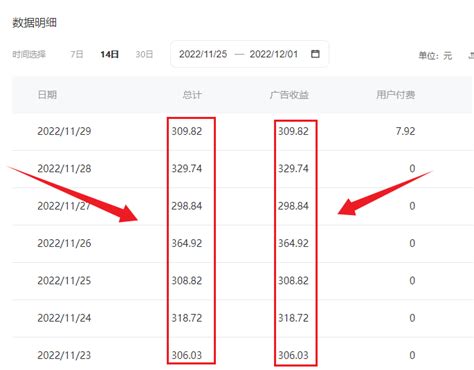Click 用户付费 value 7.92
Image resolution: width=474 pixels, height=370 pixels.
coord(405,131)
